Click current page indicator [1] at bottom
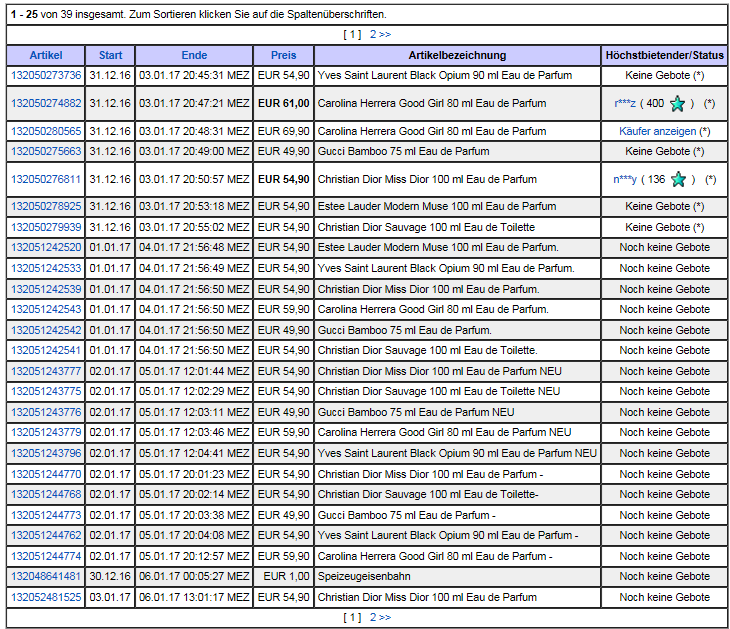The height and width of the screenshot is (629, 730). pyautogui.click(x=352, y=617)
